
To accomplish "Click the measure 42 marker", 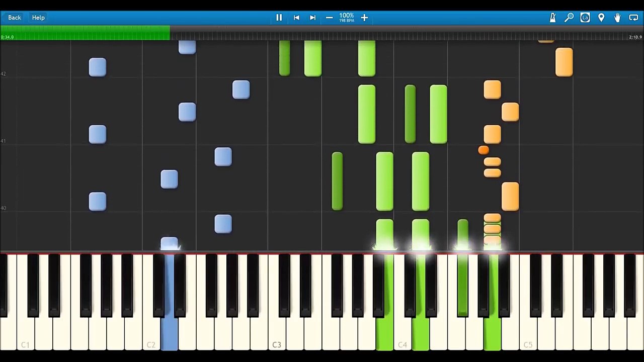I will pyautogui.click(x=4, y=74).
